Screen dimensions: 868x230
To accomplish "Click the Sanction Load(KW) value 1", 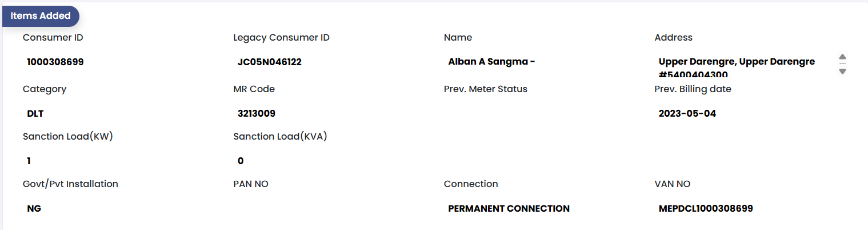I will [x=29, y=161].
